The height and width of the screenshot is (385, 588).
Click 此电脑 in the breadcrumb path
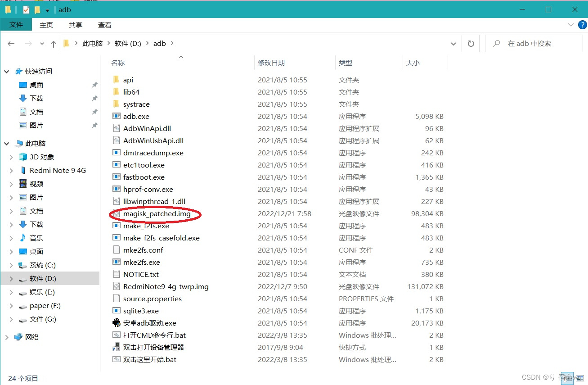click(x=92, y=44)
